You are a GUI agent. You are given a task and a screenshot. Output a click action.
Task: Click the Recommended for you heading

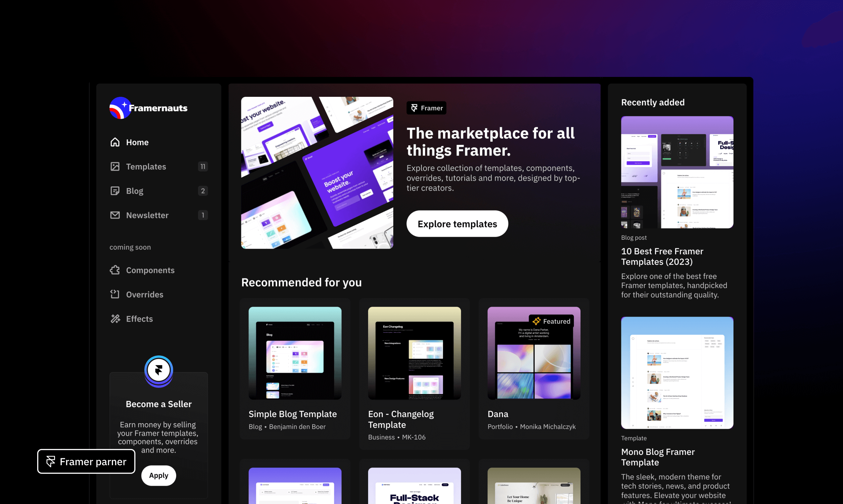(x=301, y=282)
